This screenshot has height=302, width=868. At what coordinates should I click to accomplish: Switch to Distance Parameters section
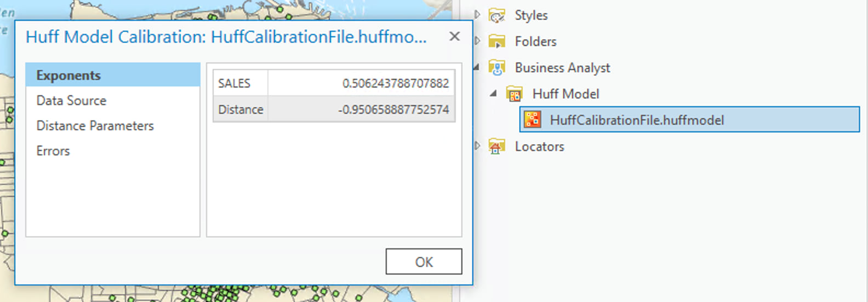95,126
